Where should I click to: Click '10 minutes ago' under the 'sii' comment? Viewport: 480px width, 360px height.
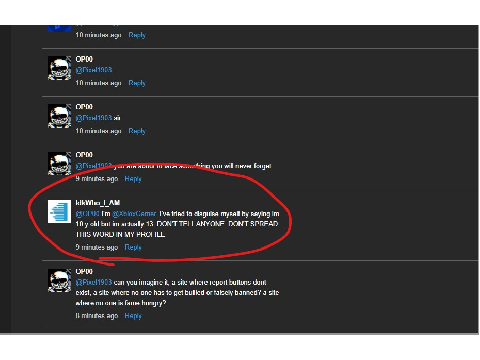98,131
